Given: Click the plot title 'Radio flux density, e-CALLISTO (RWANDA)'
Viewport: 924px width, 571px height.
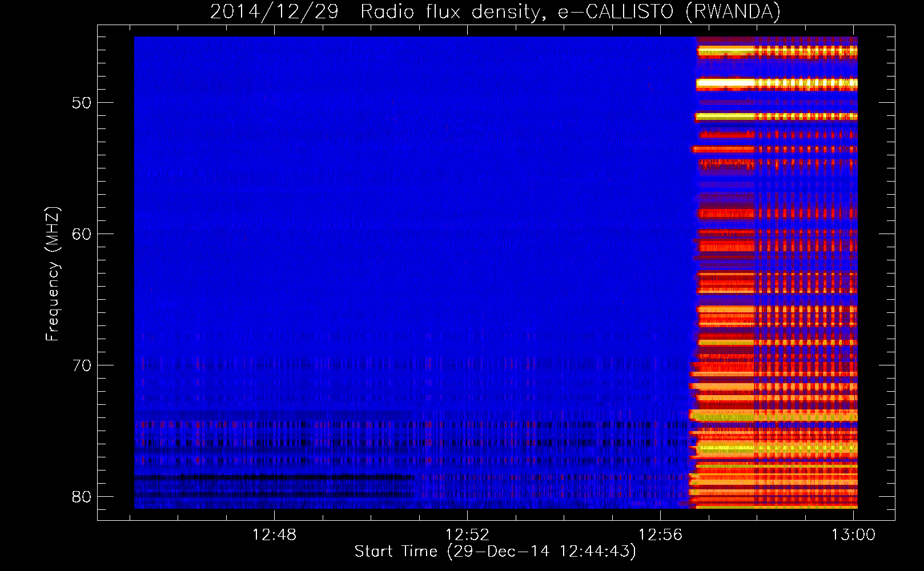Looking at the screenshot, I should [x=571, y=12].
